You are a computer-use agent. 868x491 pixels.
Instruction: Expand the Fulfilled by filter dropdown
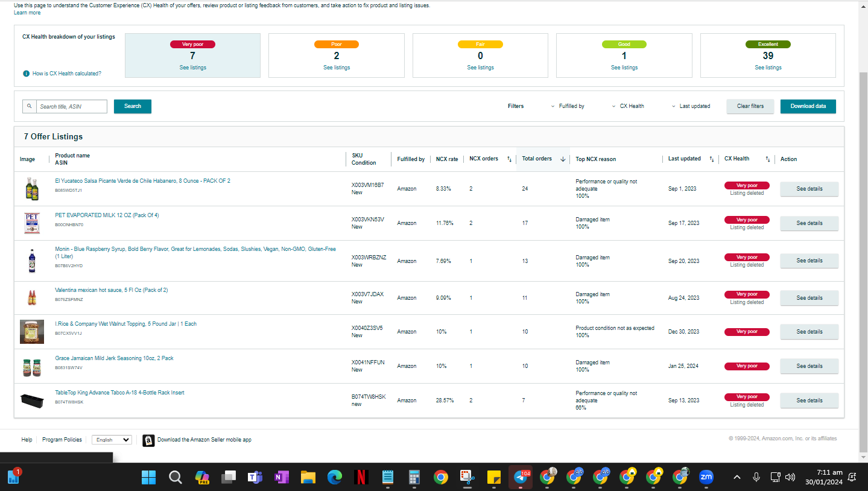tap(568, 106)
